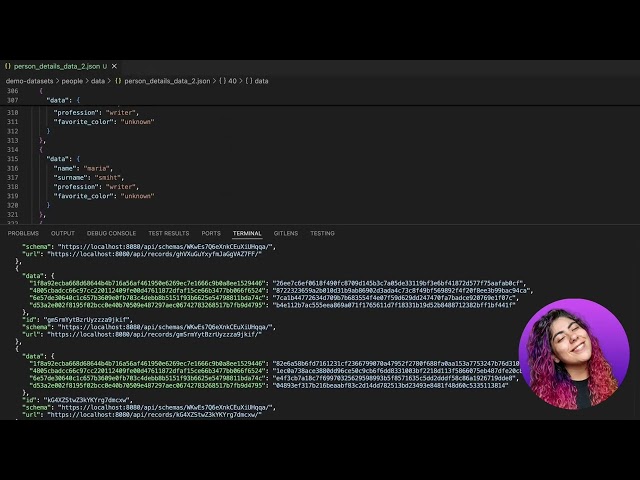Switch to the TESTING panel tab
The height and width of the screenshot is (480, 640).
[322, 233]
